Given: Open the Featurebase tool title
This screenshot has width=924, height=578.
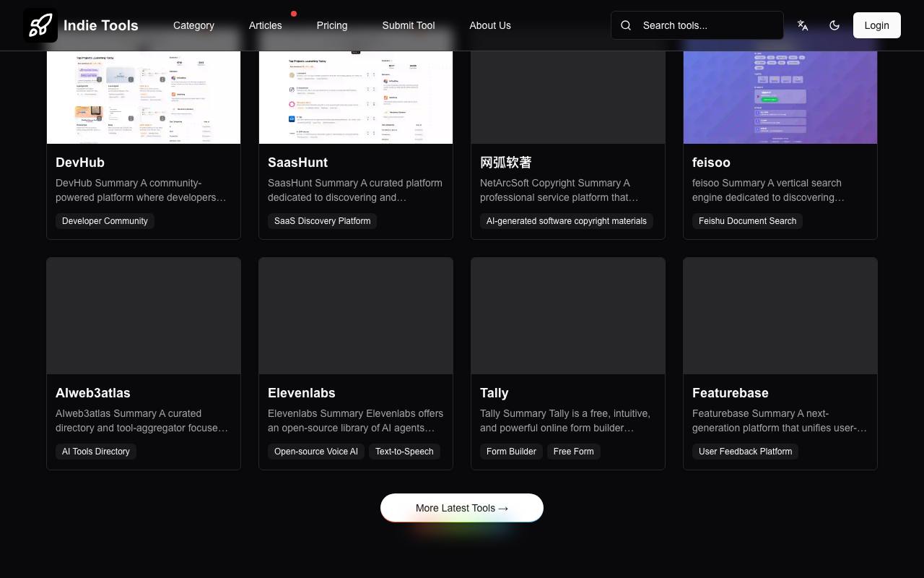Looking at the screenshot, I should coord(731,393).
